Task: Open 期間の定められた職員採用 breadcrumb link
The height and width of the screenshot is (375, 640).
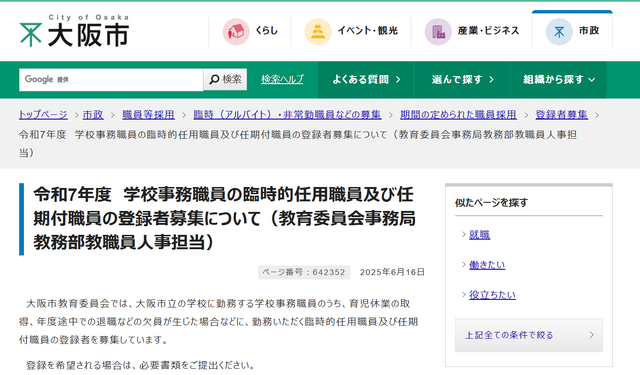Action: point(458,115)
